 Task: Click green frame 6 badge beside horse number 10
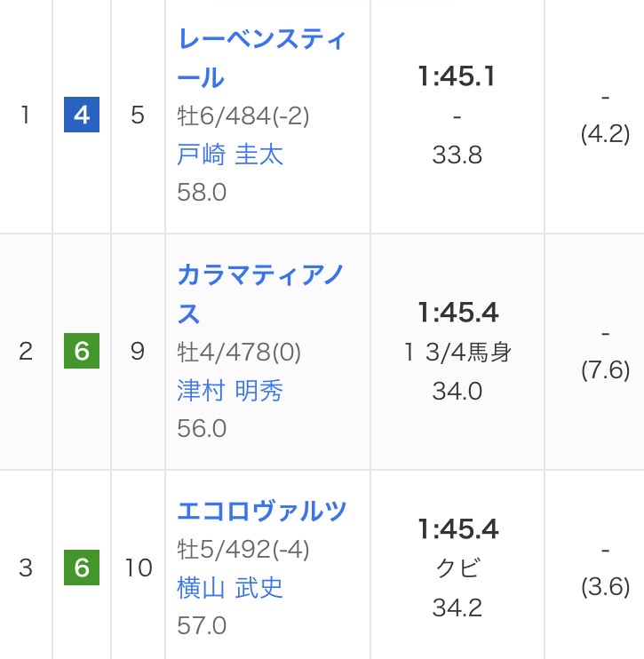pos(82,568)
